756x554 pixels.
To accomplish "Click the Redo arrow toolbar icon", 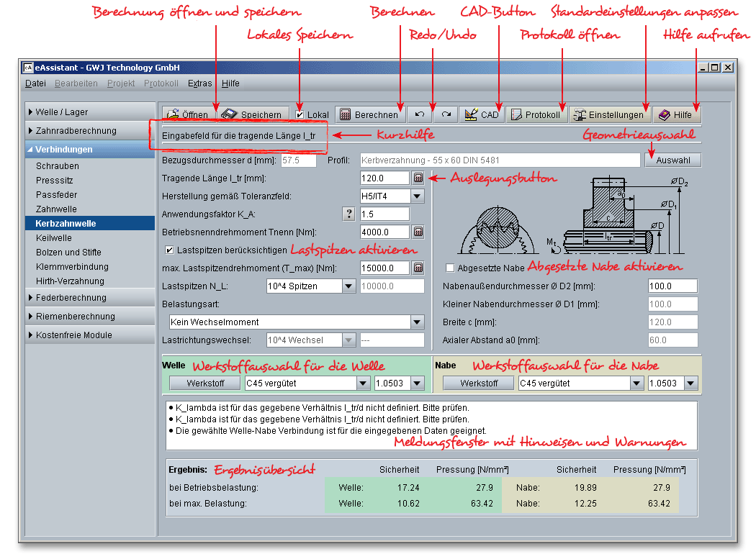I will point(446,115).
